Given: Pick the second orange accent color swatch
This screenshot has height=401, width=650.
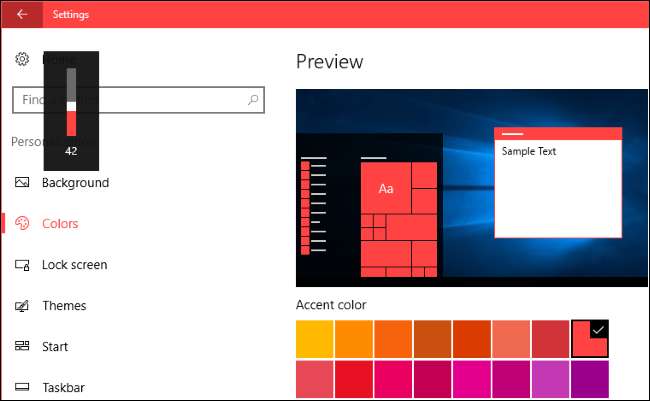Looking at the screenshot, I should point(354,339).
